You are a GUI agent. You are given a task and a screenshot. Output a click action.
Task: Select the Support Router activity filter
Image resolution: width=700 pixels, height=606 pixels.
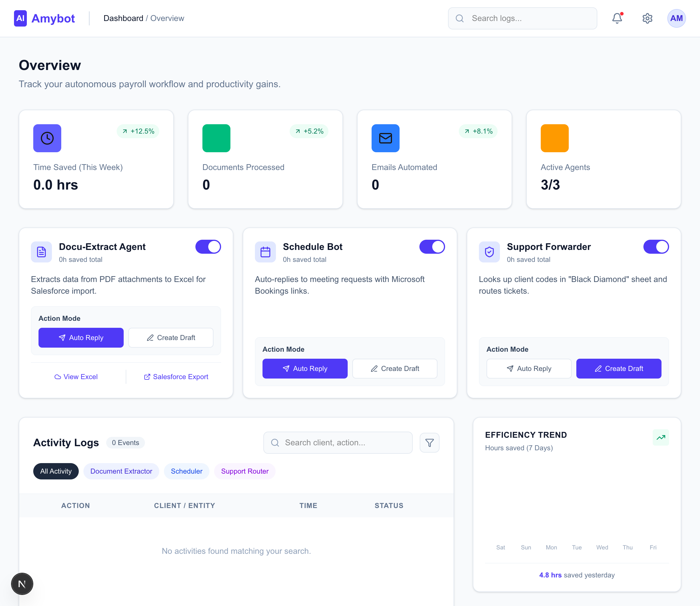[x=244, y=471]
